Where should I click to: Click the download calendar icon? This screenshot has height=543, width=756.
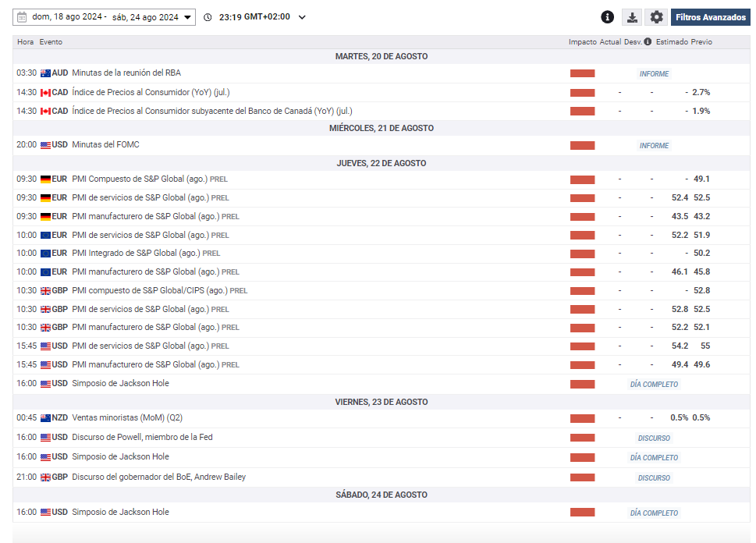click(631, 17)
